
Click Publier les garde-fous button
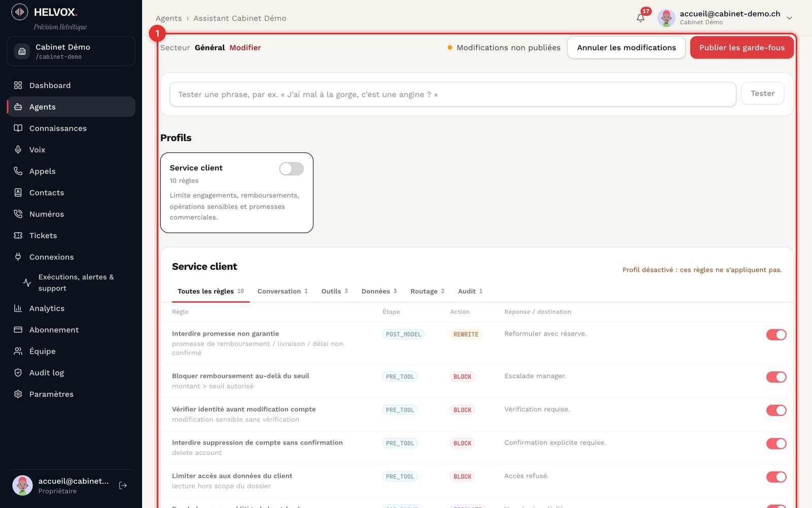pyautogui.click(x=742, y=47)
